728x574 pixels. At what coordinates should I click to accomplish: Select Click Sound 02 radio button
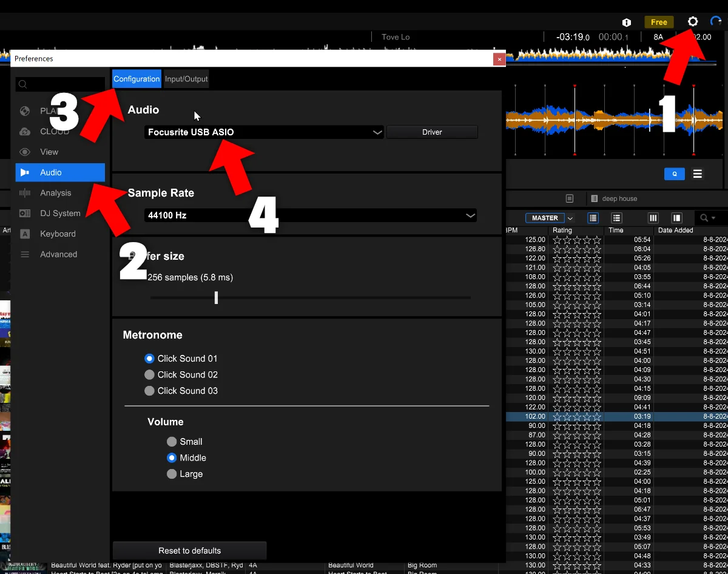click(149, 375)
